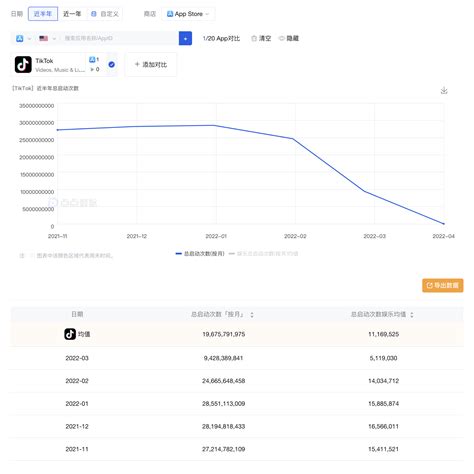This screenshot has height=474, width=474.
Task: Click value 5,119,030 in table
Action: [x=384, y=358]
